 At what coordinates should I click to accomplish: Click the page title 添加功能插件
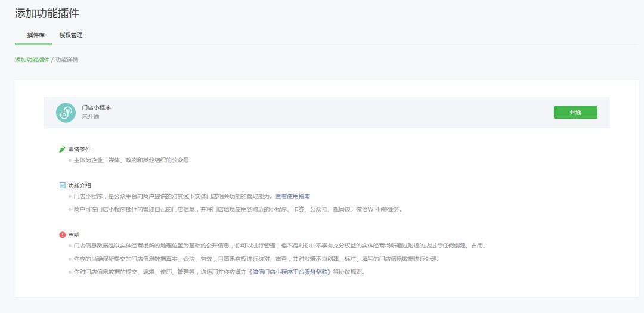coord(47,14)
